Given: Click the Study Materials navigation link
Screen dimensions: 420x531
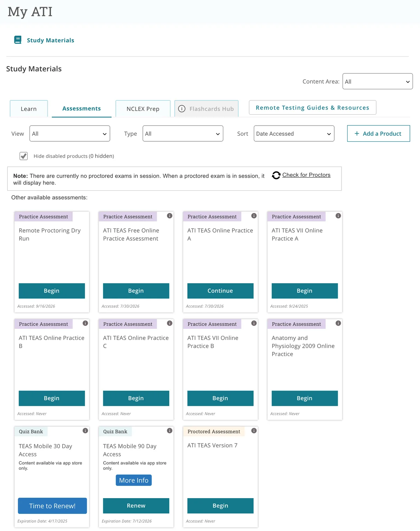Looking at the screenshot, I should 50,40.
